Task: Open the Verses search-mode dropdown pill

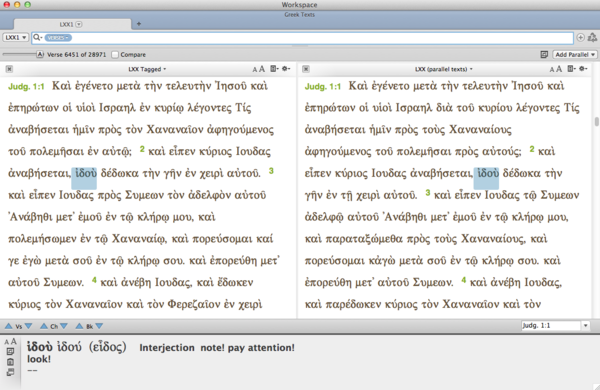Action: tap(58, 38)
